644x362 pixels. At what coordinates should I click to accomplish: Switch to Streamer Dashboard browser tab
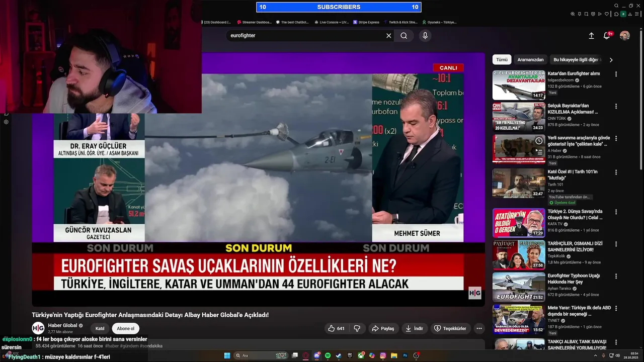point(255,22)
